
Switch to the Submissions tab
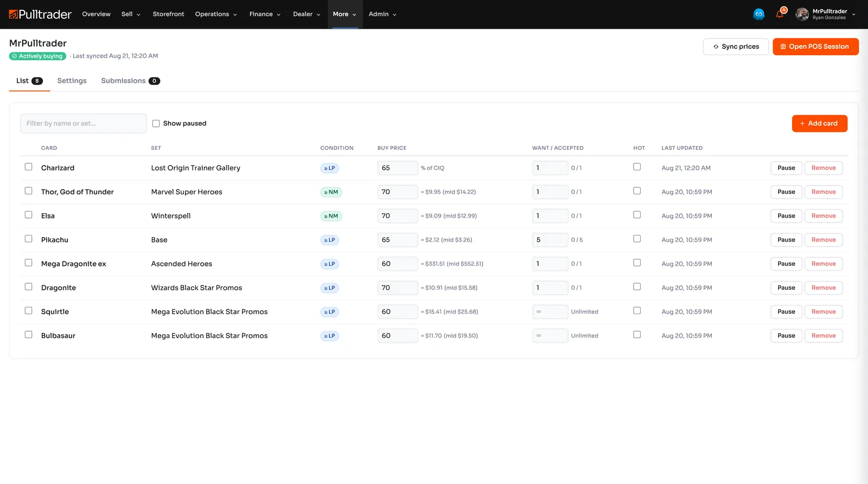pyautogui.click(x=130, y=81)
